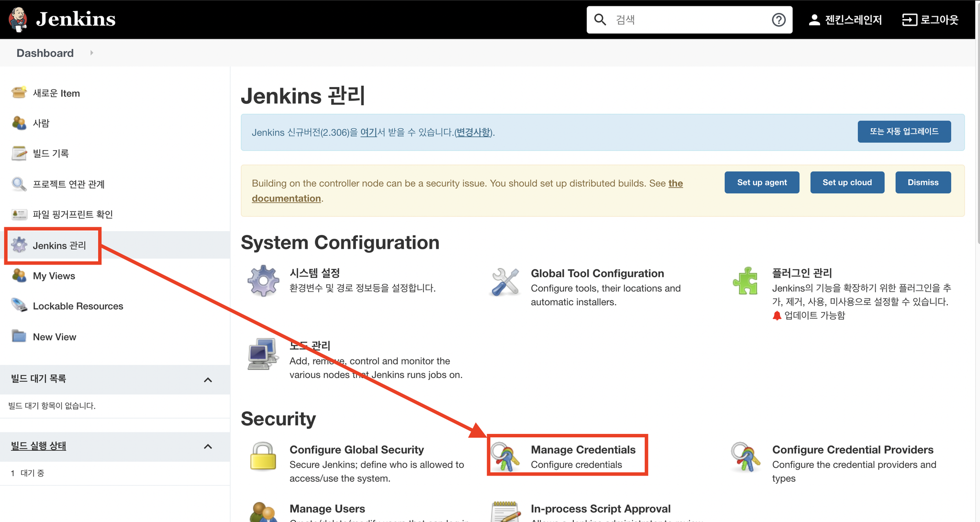Click the 젠킨스레인저 username link

pyautogui.click(x=853, y=20)
